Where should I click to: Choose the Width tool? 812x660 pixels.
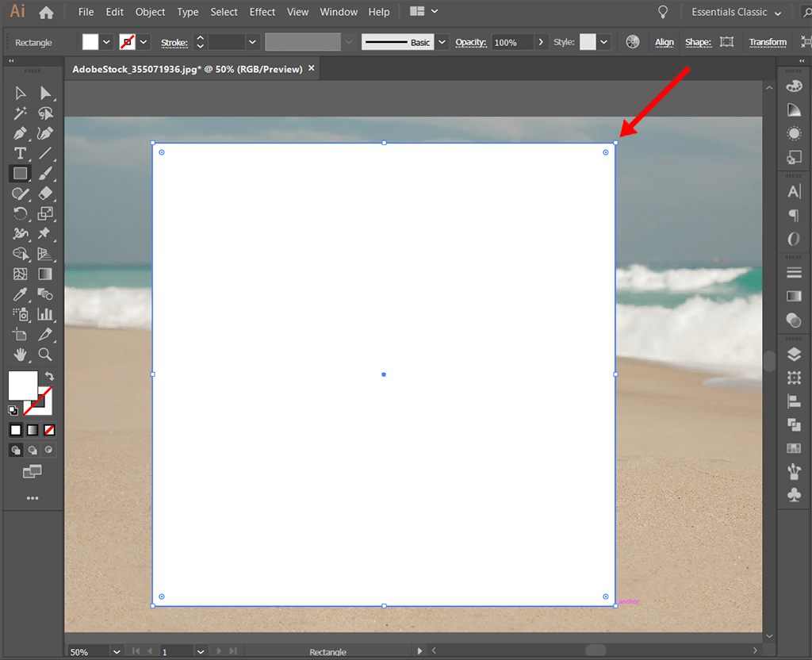coord(20,234)
